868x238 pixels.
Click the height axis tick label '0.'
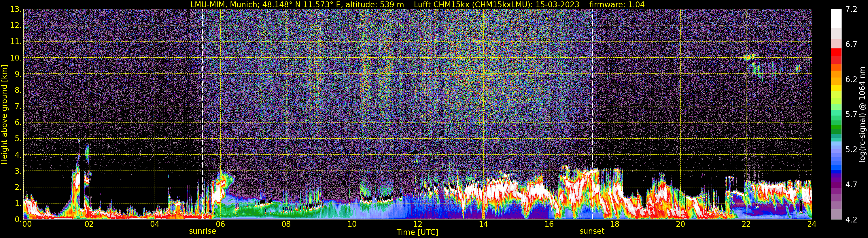18,220
